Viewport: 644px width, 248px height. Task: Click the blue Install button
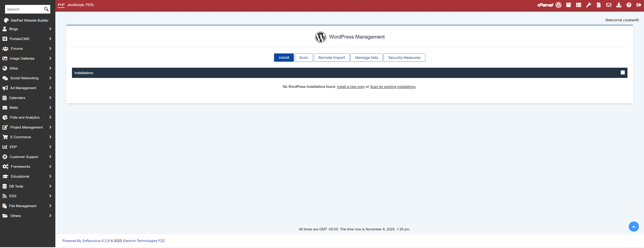pyautogui.click(x=284, y=58)
